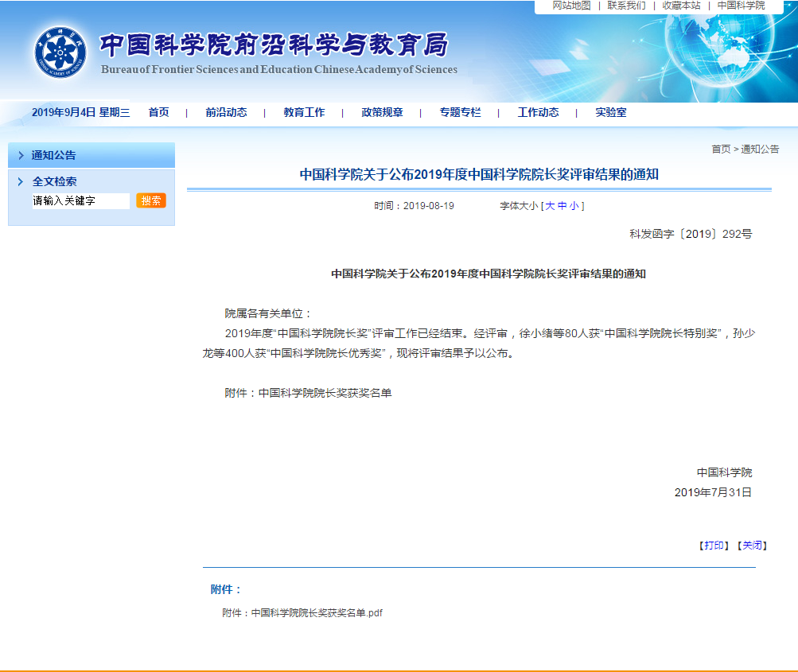Open the 实验室 navigation item
The image size is (798, 672).
(x=610, y=113)
